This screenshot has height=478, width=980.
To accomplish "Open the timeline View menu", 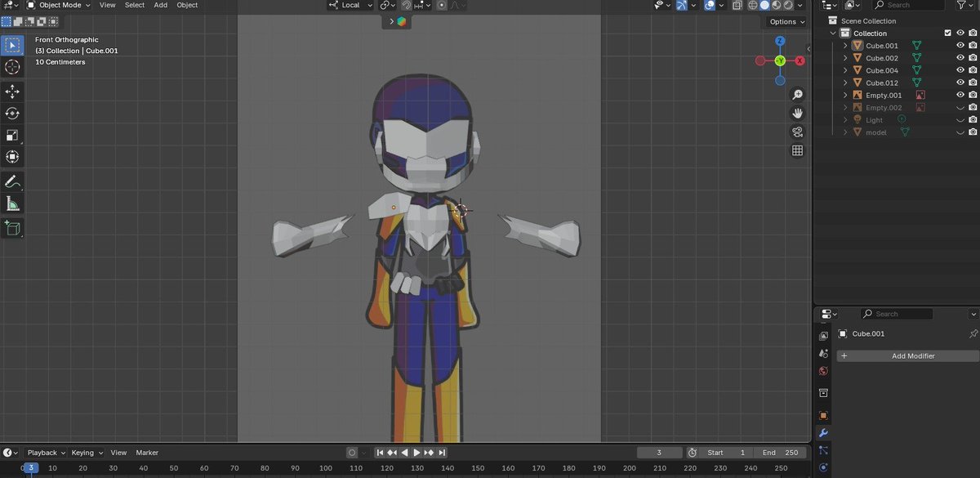I will pos(118,453).
